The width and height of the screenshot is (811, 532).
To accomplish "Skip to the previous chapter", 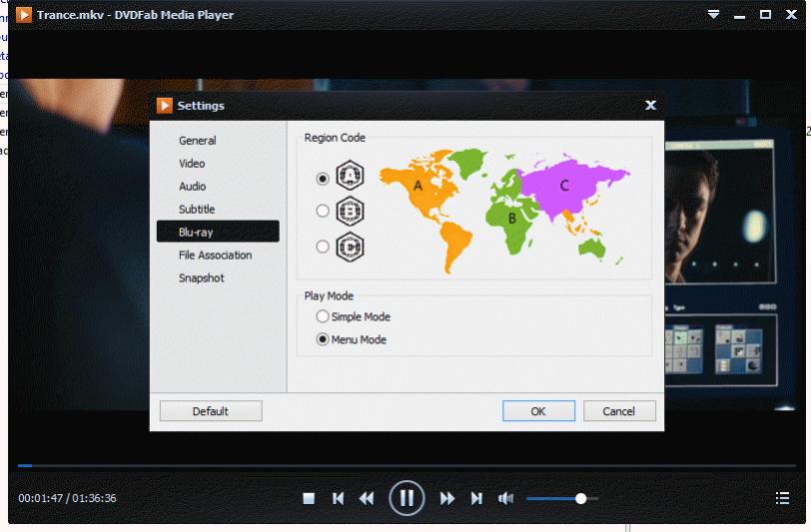I will coord(339,498).
